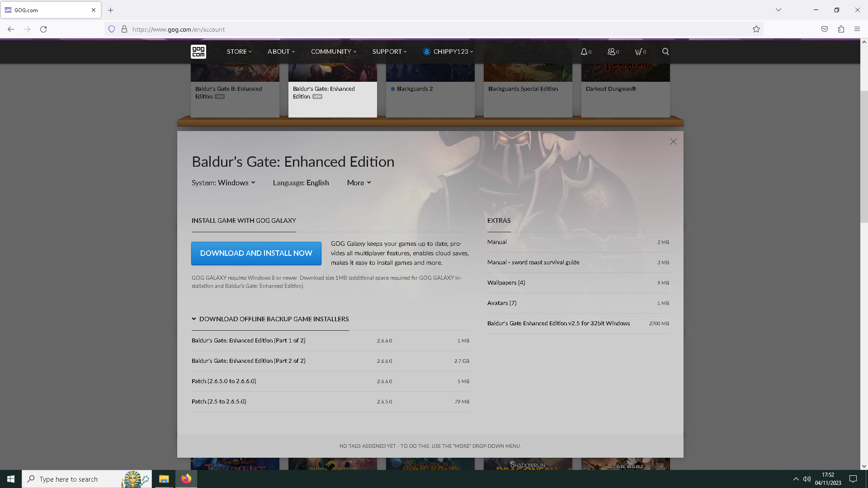Open the list all tabs dropdown
868x488 pixels.
(778, 10)
